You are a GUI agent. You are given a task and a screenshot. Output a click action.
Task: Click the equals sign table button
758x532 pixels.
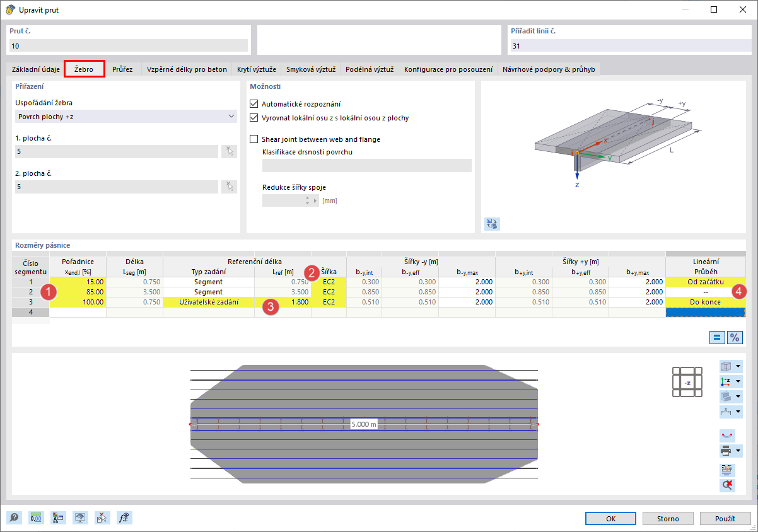pos(717,337)
